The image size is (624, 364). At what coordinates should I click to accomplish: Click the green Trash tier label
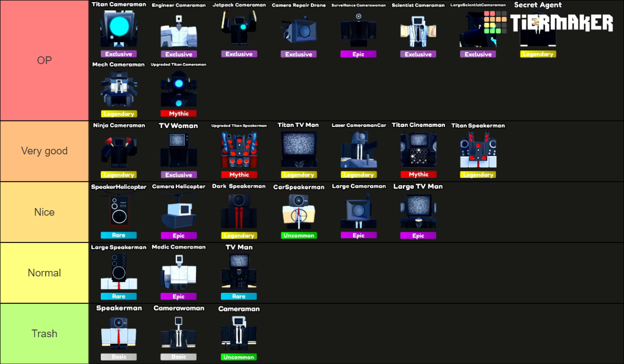click(44, 333)
